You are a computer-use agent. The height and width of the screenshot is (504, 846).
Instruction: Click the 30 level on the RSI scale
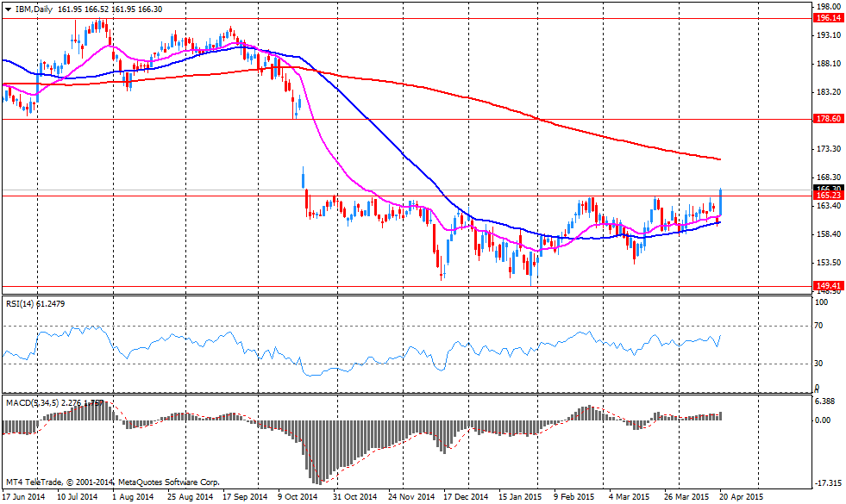(818, 364)
